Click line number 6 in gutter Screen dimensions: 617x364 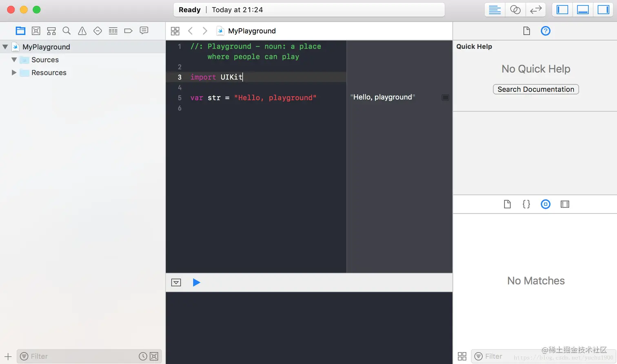point(180,108)
